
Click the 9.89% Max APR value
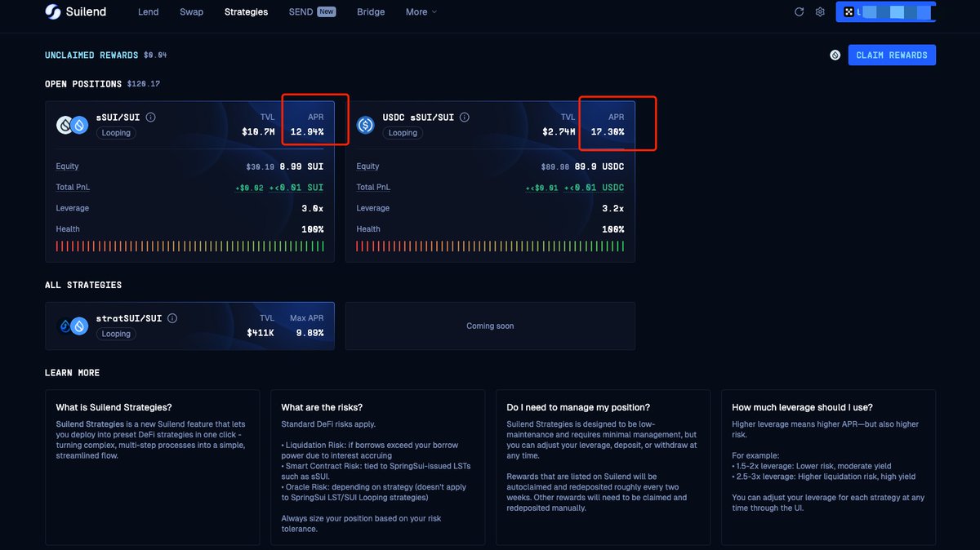coord(310,333)
